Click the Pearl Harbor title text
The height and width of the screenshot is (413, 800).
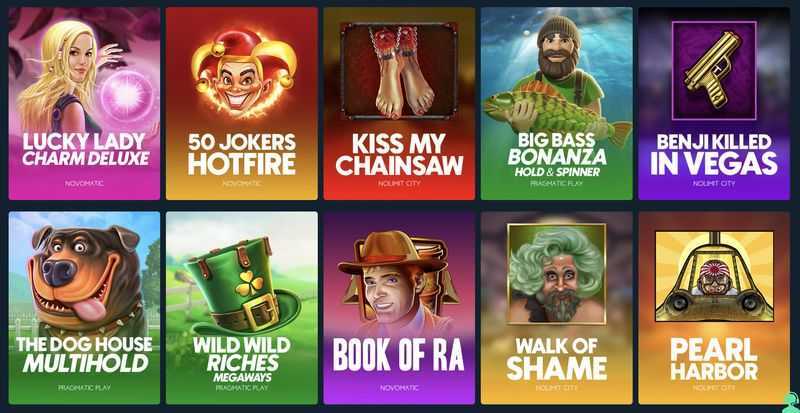pyautogui.click(x=714, y=359)
